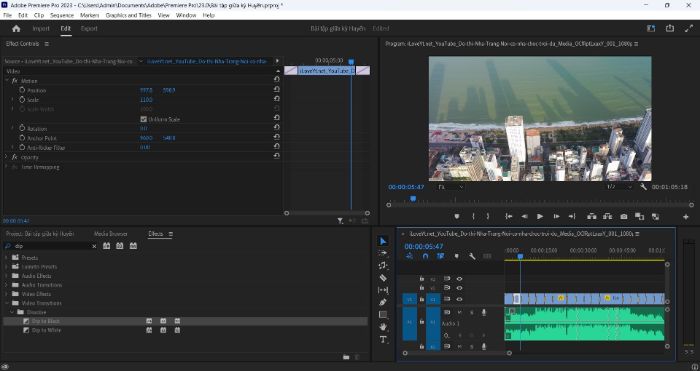Export frame with camera icon
Viewport: 700px width, 371px height.
624,216
